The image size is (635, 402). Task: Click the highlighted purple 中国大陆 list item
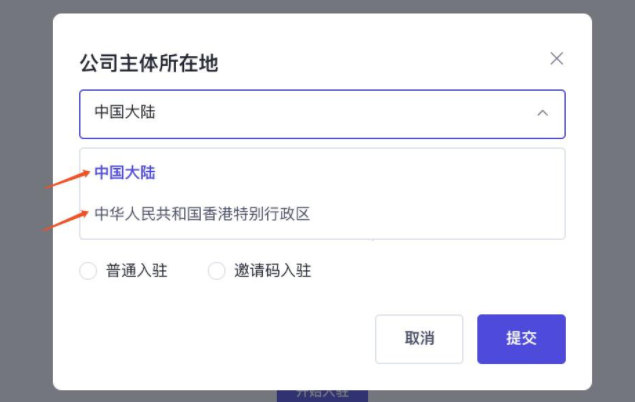125,173
